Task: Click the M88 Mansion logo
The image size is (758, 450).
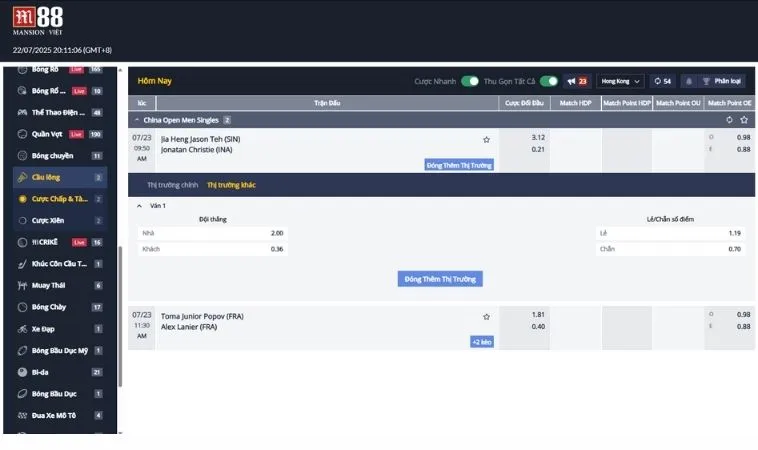Action: 36,20
